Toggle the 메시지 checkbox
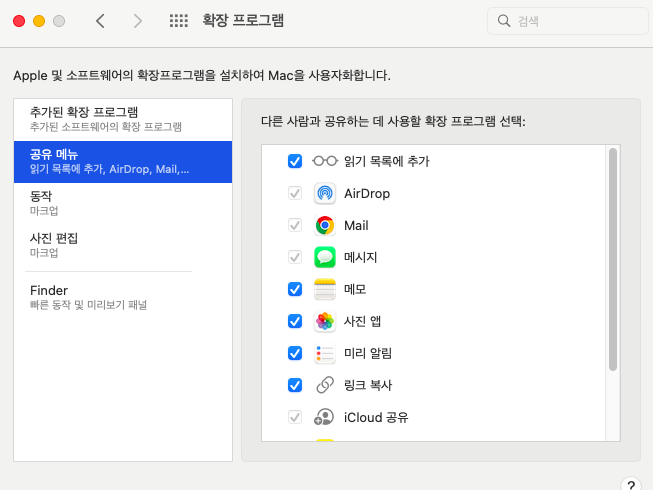The height and width of the screenshot is (490, 653). coord(295,257)
